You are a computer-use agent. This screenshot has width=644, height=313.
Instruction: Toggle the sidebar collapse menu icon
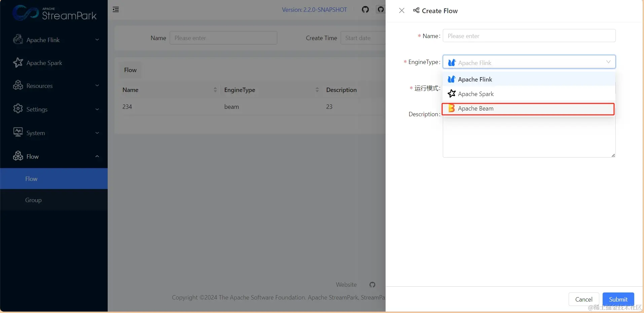coord(116,9)
